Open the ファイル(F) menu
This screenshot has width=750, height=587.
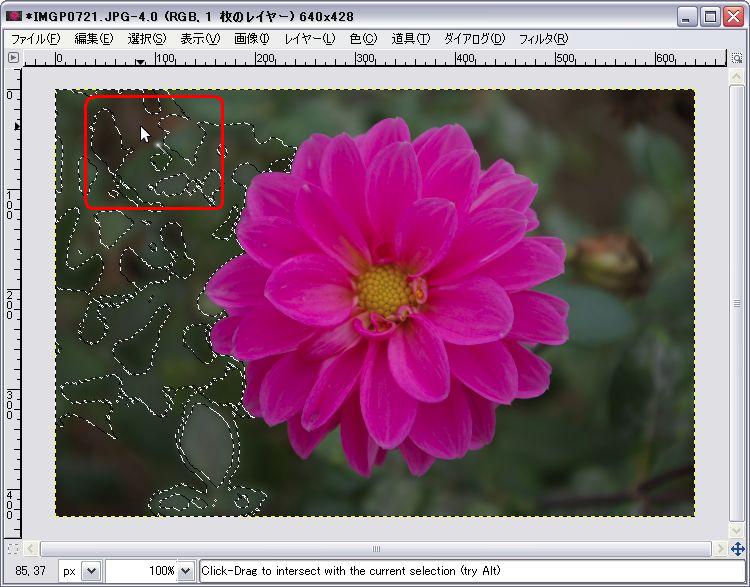pos(36,39)
